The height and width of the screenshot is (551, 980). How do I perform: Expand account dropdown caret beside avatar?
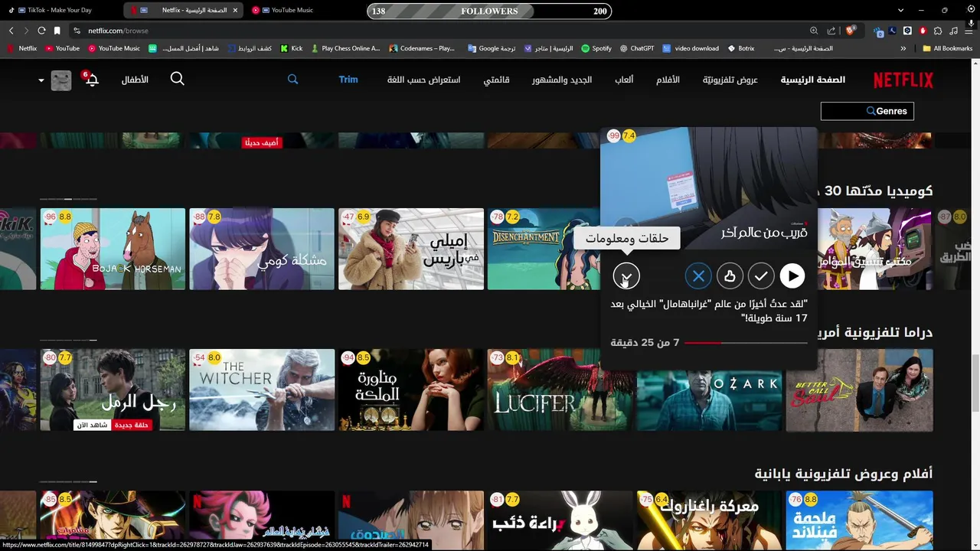(41, 80)
